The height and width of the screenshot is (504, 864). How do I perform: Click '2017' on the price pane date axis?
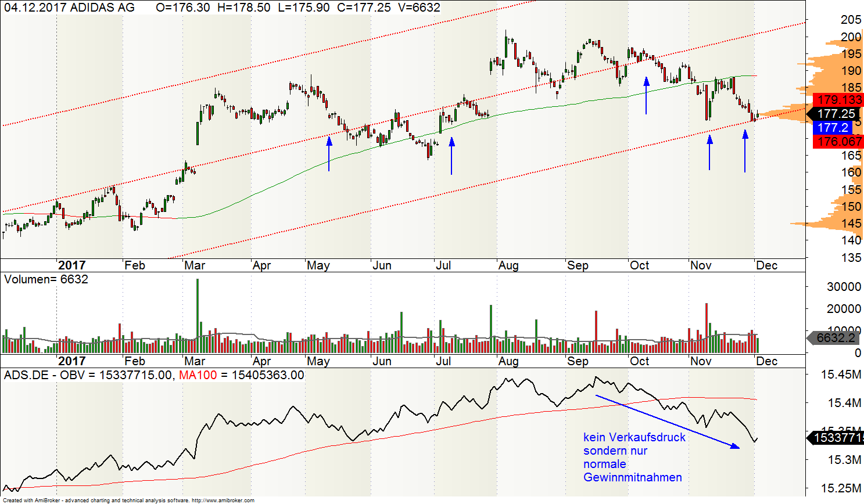(71, 265)
